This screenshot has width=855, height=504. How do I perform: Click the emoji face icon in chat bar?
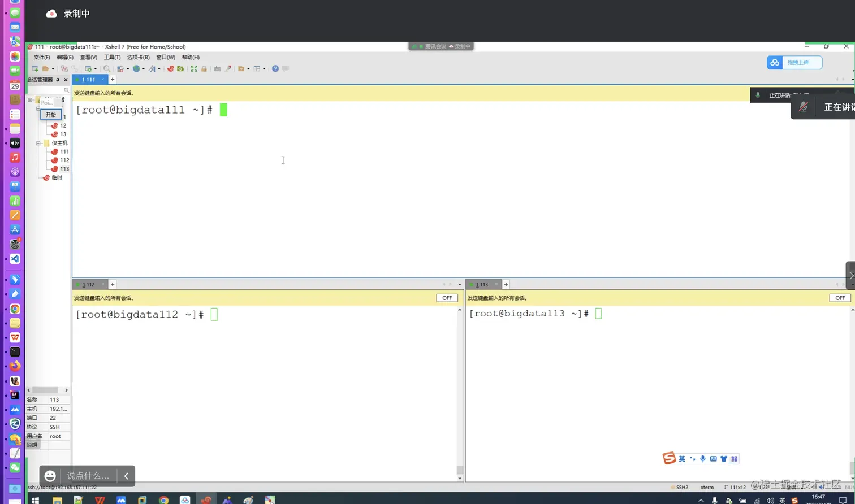coord(50,476)
